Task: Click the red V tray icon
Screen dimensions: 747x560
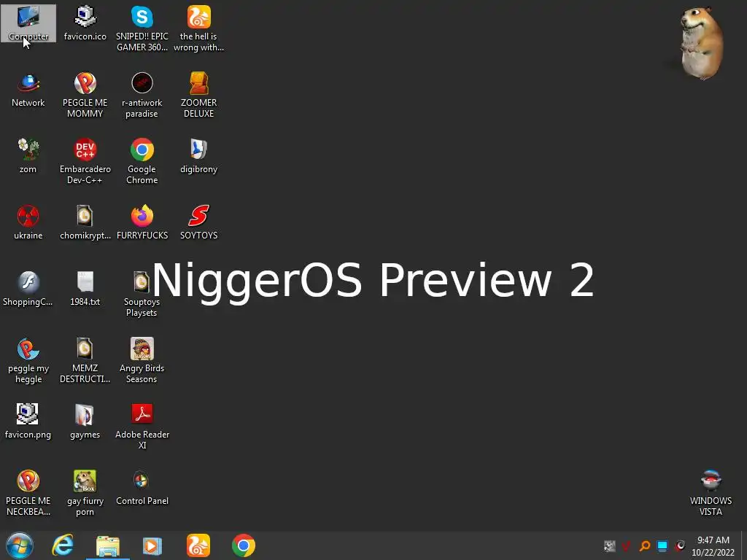Action: click(x=627, y=545)
